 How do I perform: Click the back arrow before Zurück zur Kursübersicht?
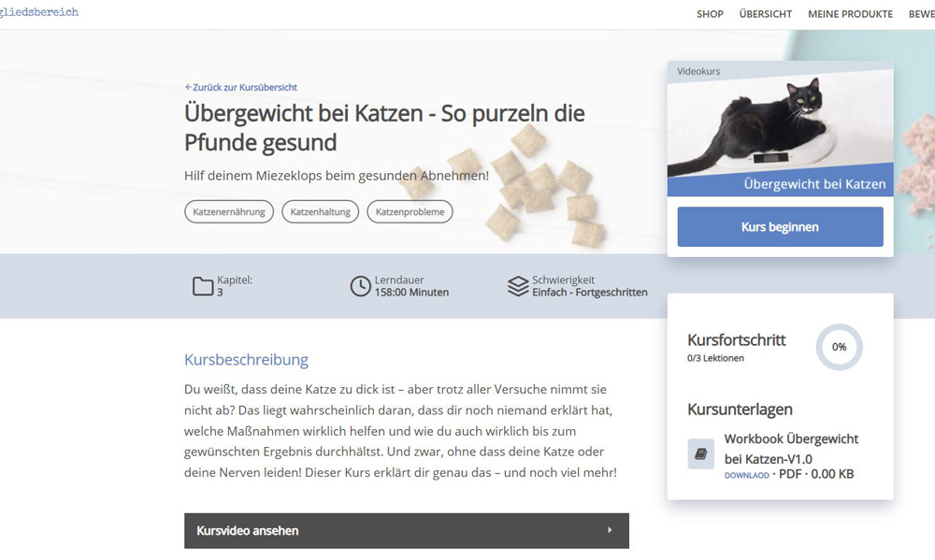click(186, 86)
